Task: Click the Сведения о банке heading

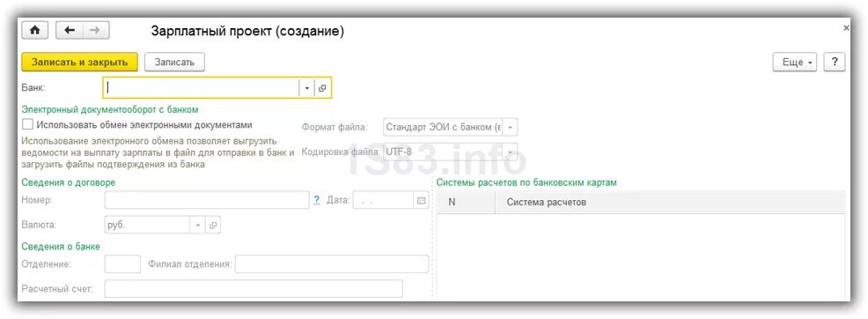Action: click(x=61, y=247)
